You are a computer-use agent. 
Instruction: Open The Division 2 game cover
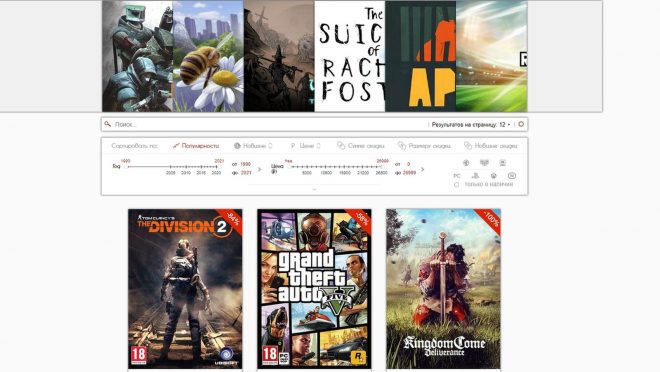(185, 289)
